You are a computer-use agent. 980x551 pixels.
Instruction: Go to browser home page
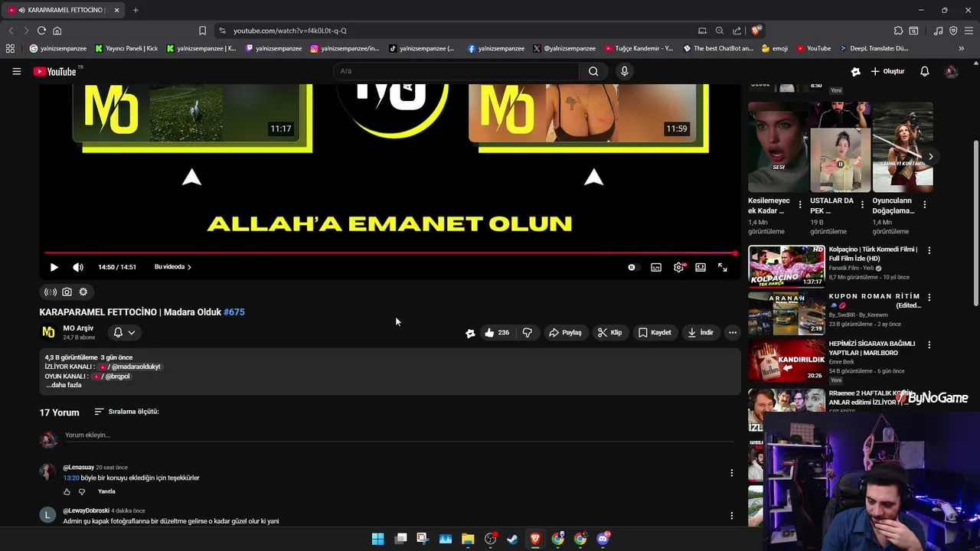tap(57, 31)
